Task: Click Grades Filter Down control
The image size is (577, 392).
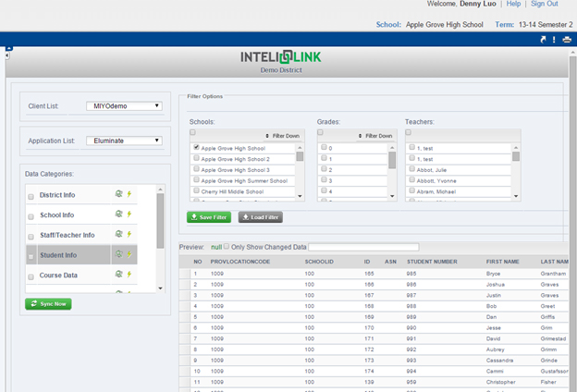Action: coord(375,136)
